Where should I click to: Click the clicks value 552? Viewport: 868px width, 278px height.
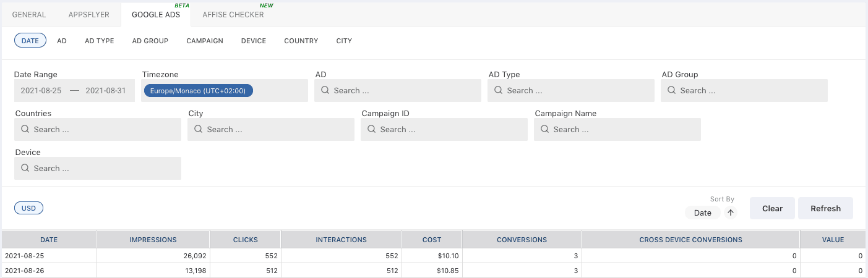pos(270,256)
